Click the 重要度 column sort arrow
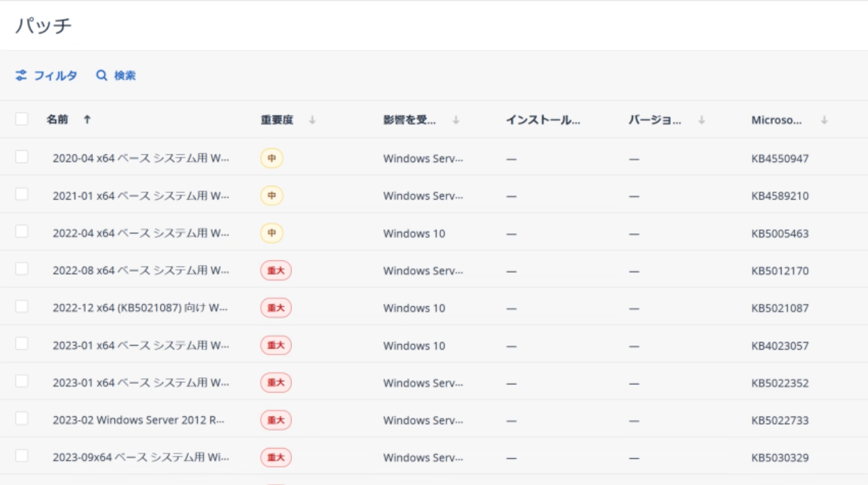 point(312,120)
